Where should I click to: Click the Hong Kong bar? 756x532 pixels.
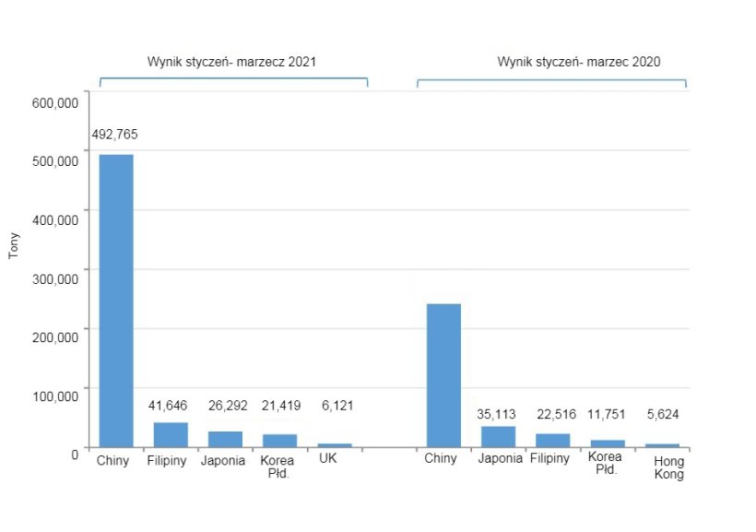point(662,445)
